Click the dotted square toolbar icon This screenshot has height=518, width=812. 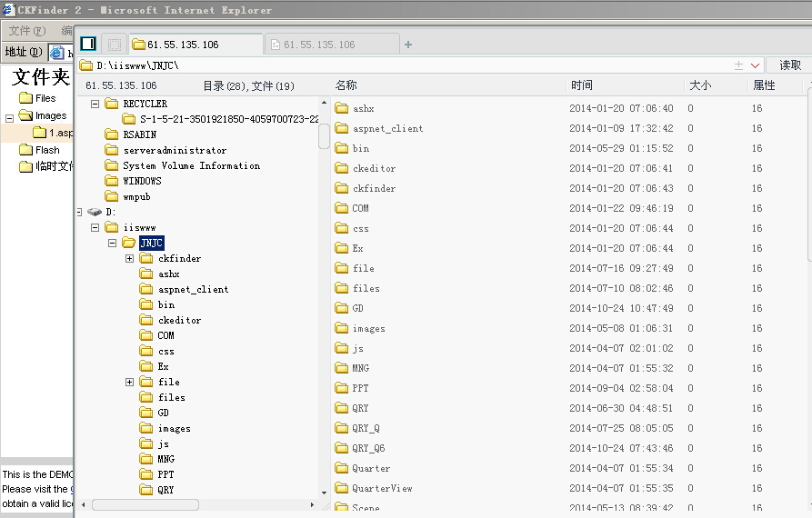click(115, 45)
